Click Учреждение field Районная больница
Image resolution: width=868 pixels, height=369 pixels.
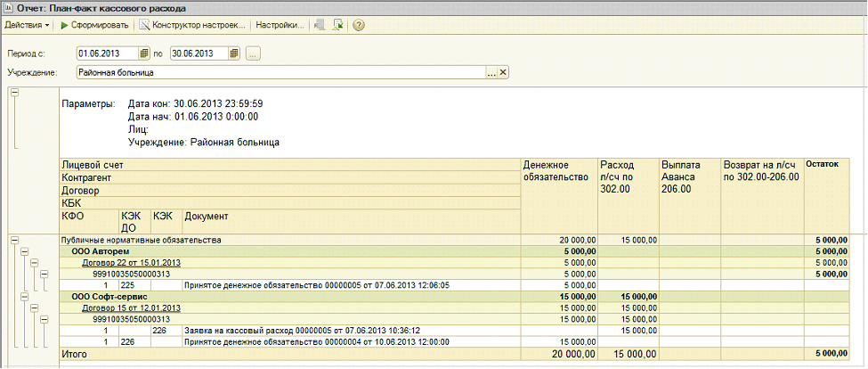tap(281, 72)
